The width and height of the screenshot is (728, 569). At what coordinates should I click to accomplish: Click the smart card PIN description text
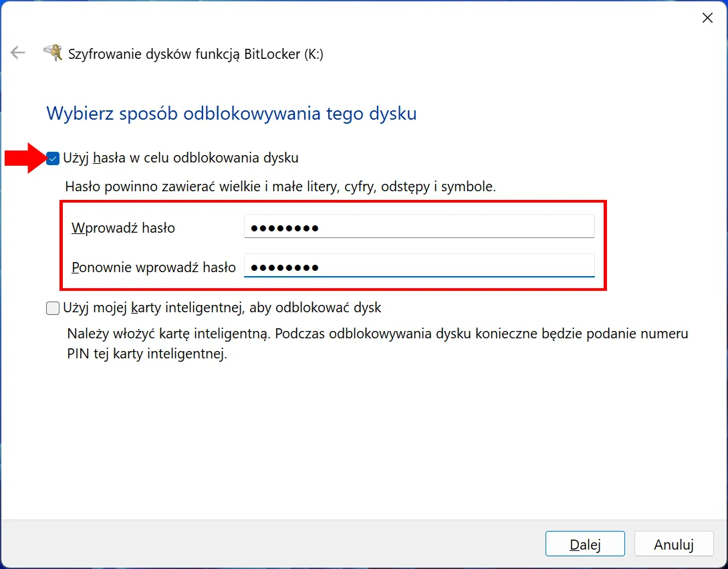(377, 344)
